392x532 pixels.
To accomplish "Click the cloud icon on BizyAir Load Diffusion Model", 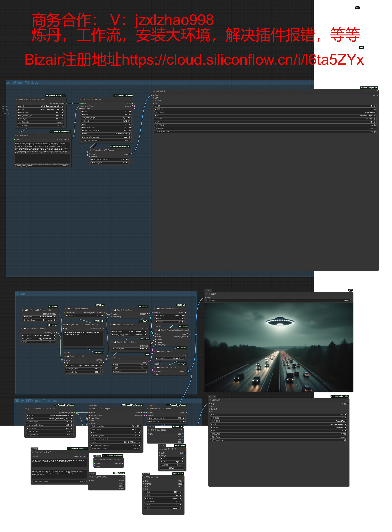I will coord(26,310).
